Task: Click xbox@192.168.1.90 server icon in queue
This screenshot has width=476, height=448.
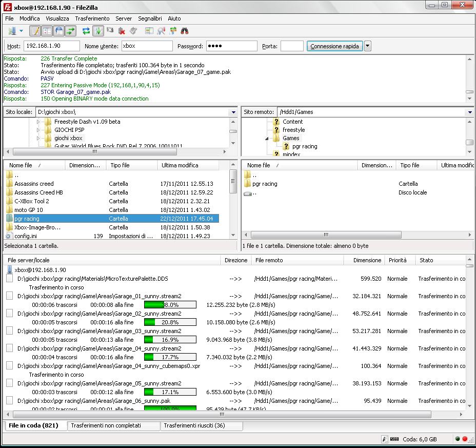Action: click(10, 270)
